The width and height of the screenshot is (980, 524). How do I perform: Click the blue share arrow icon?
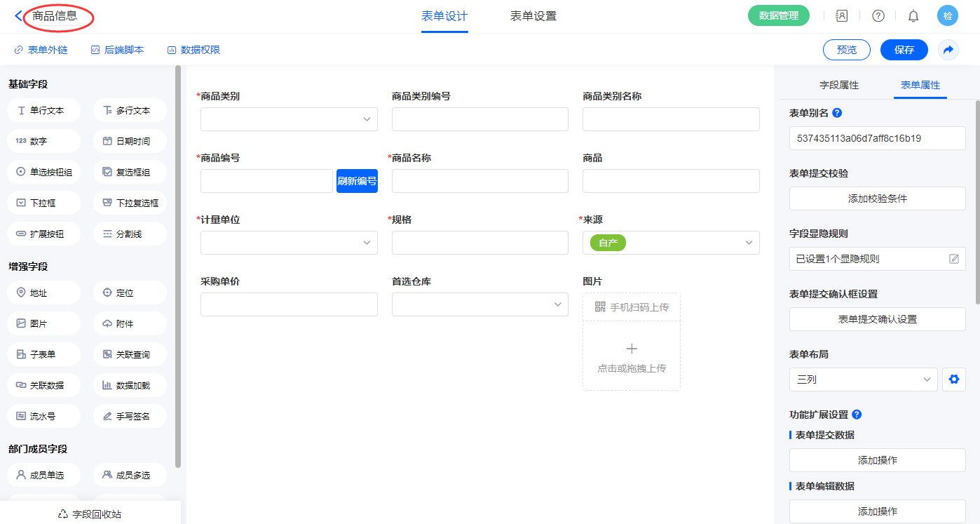(x=948, y=50)
